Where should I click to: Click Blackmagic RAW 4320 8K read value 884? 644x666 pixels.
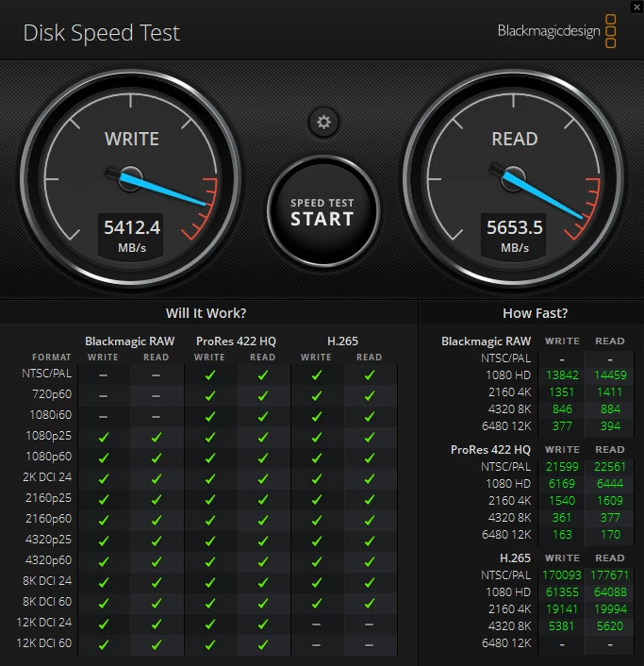coord(610,409)
